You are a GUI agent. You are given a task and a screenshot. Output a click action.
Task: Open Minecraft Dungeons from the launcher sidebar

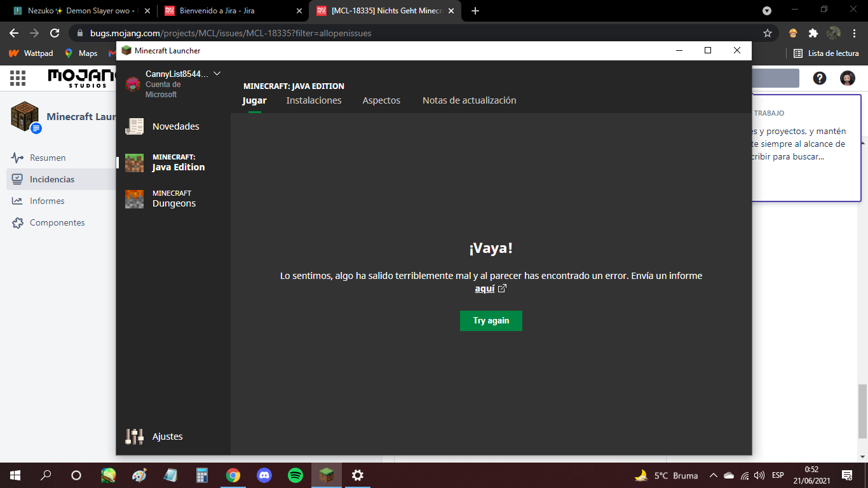pyautogui.click(x=173, y=199)
